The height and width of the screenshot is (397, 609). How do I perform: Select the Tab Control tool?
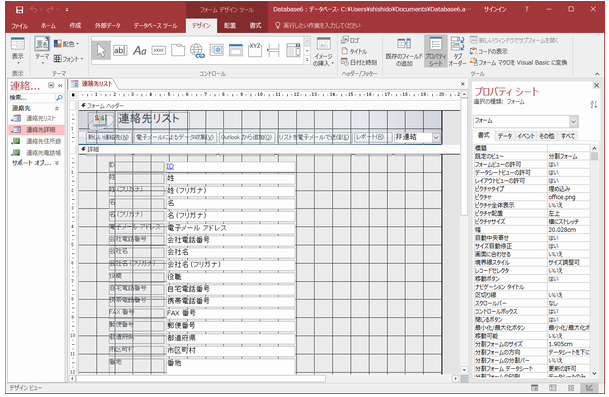(177, 50)
